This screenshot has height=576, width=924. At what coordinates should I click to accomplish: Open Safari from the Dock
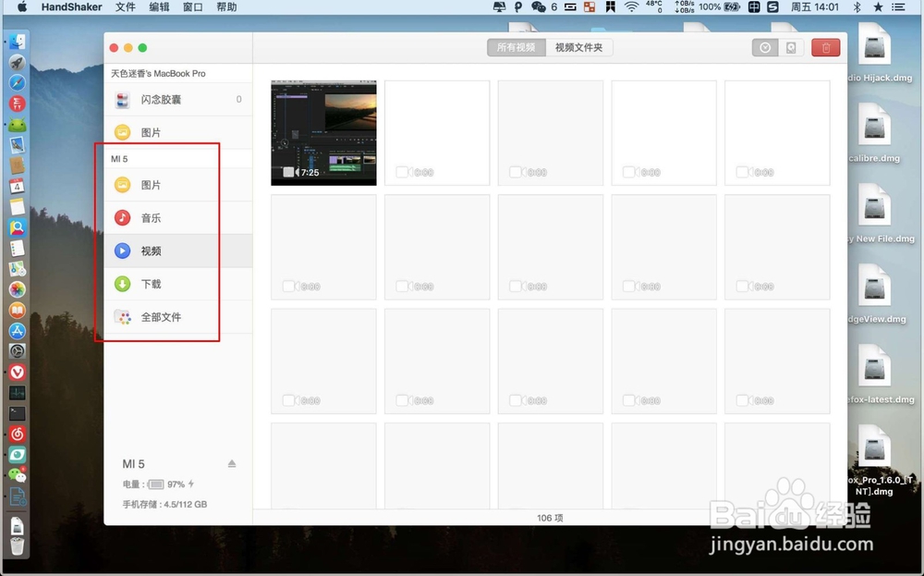(17, 83)
